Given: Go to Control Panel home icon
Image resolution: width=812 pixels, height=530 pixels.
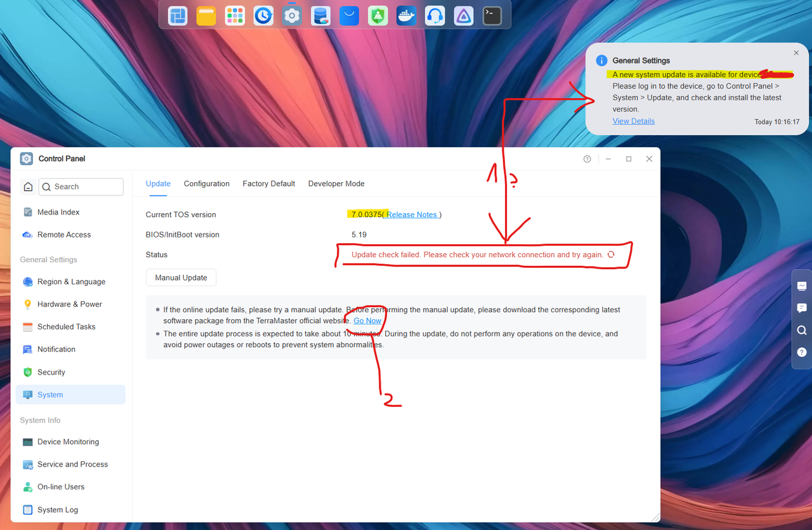Looking at the screenshot, I should pos(28,187).
